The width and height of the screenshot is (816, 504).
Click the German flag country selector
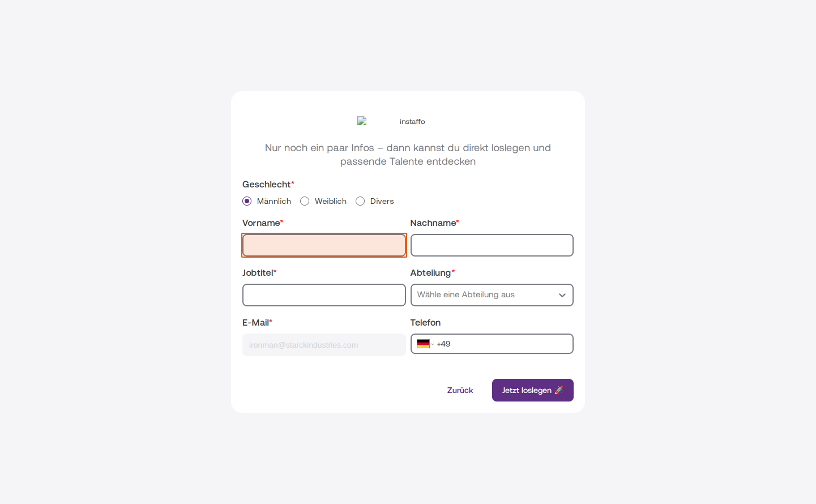point(423,344)
